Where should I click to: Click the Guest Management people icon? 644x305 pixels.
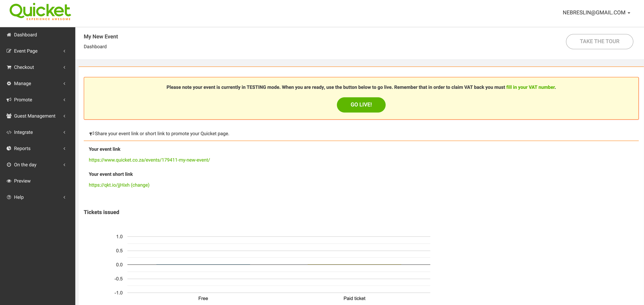tap(9, 116)
